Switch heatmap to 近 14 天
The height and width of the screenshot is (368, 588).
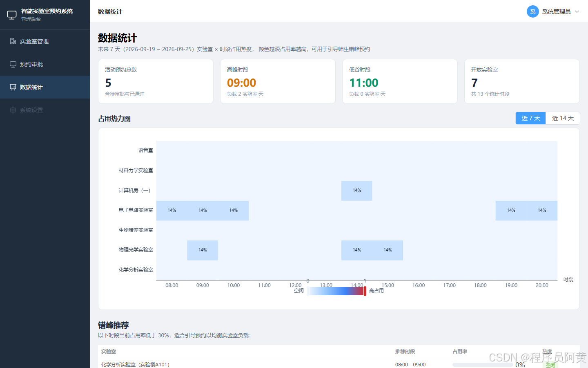(x=563, y=118)
